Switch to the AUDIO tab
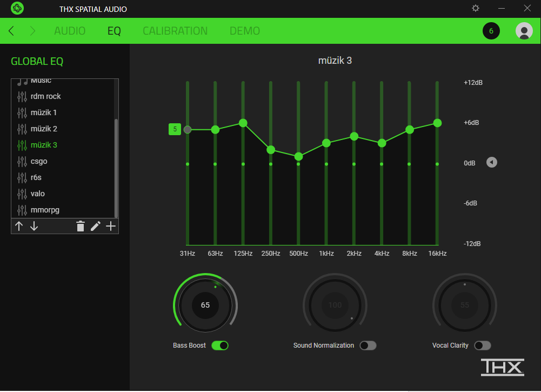 (x=70, y=31)
